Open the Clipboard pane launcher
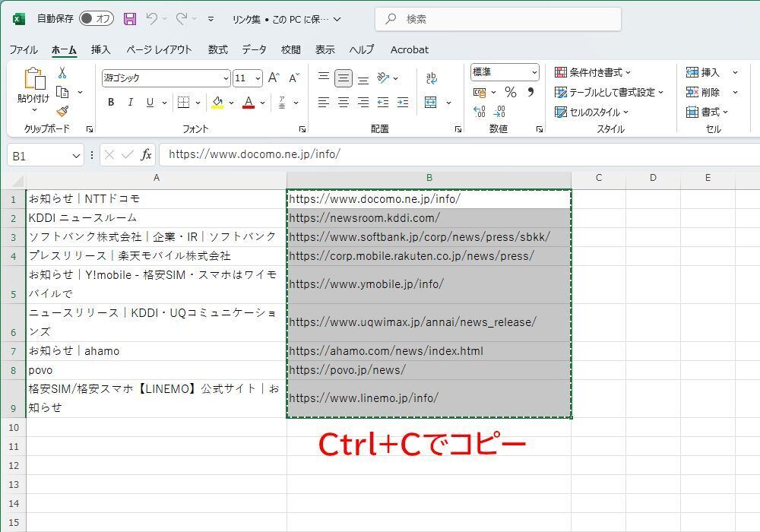760x532 pixels. [x=90, y=129]
